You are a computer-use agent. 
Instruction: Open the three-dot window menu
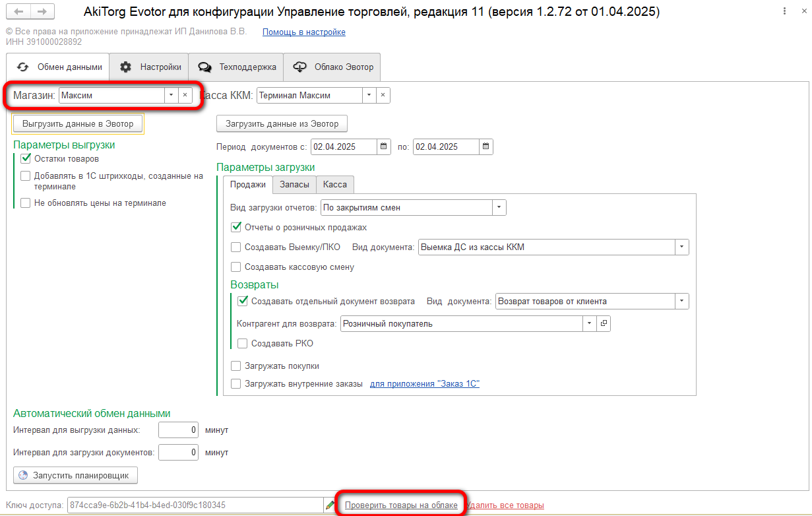[x=784, y=12]
